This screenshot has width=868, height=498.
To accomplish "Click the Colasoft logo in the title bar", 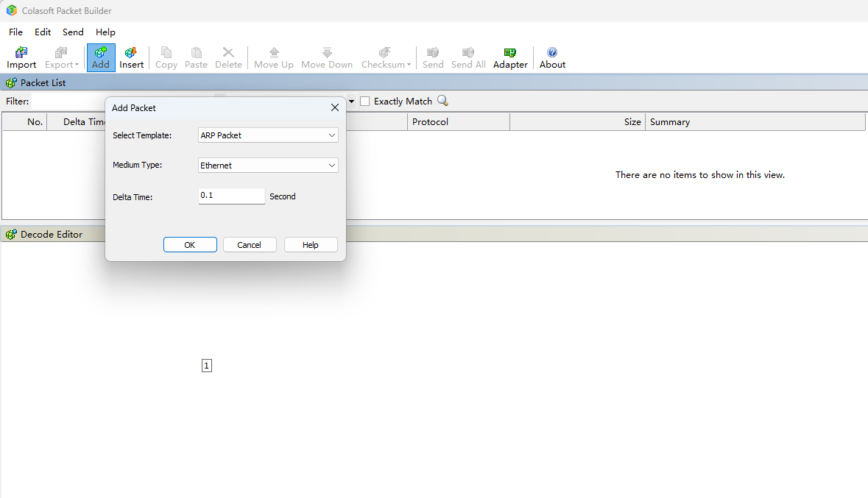I will coord(11,10).
